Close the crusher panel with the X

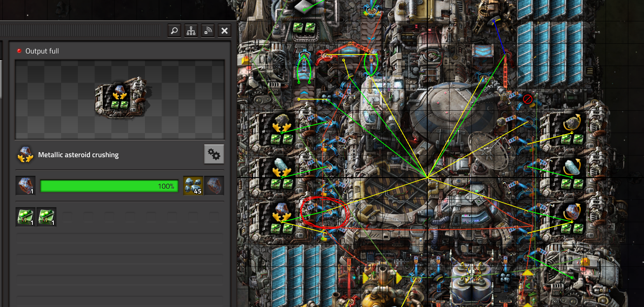pyautogui.click(x=225, y=31)
